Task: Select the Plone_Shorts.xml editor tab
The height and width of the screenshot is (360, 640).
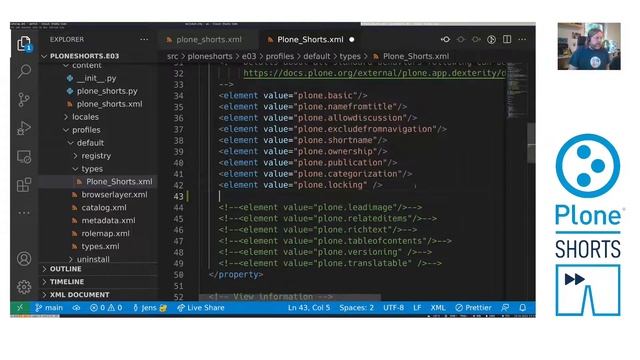Action: 310,40
